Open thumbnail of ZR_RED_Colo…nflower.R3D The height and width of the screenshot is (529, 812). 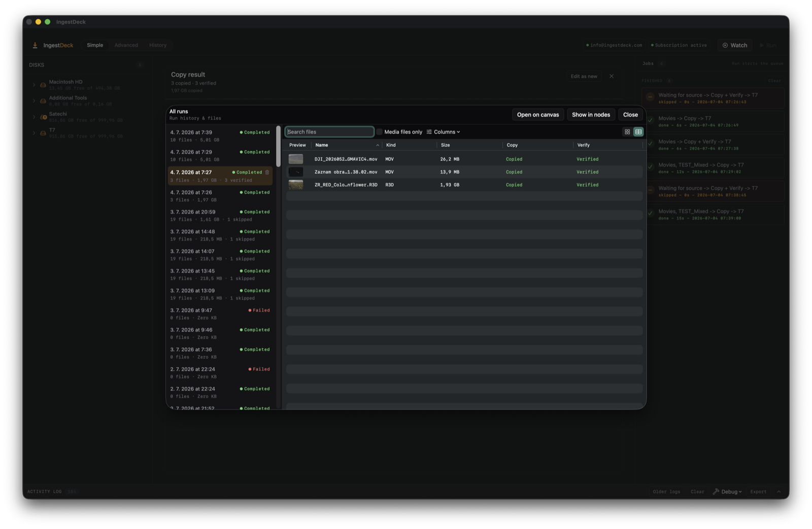[296, 185]
